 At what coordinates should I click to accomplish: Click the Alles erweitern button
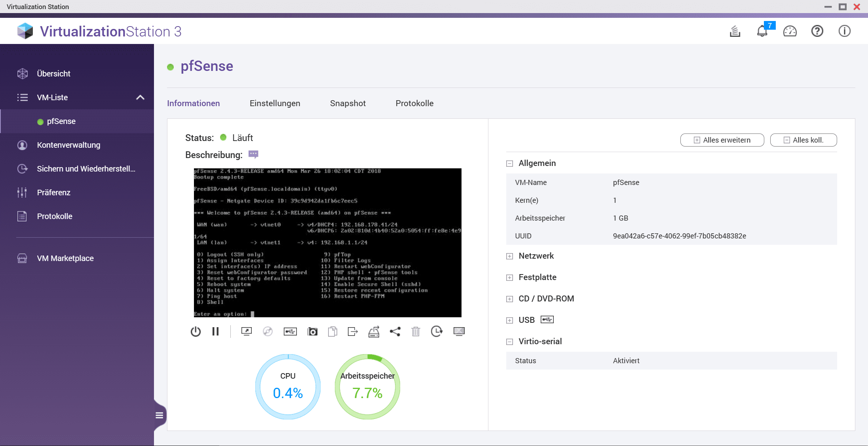point(722,140)
